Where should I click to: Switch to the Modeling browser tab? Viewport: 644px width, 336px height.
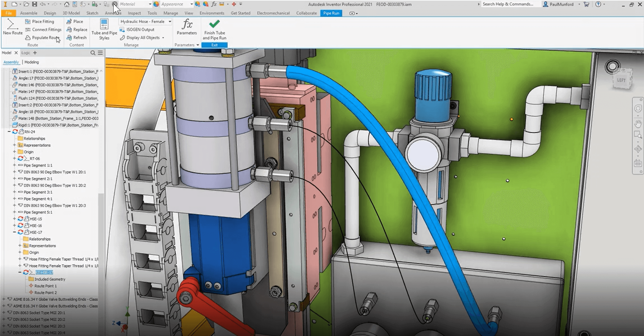tap(32, 62)
